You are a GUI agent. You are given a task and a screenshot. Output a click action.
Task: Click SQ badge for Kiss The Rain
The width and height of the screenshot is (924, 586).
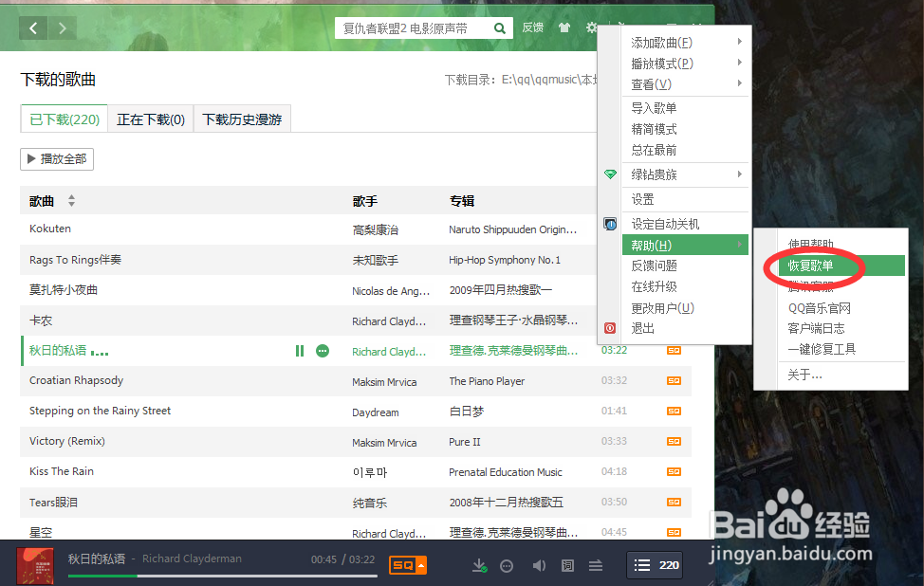click(x=674, y=472)
